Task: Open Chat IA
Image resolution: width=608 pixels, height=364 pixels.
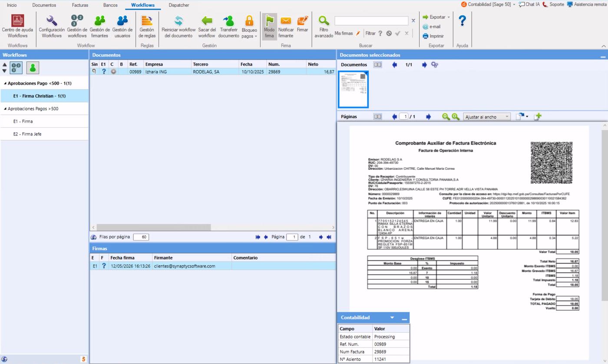Action: tap(529, 4)
